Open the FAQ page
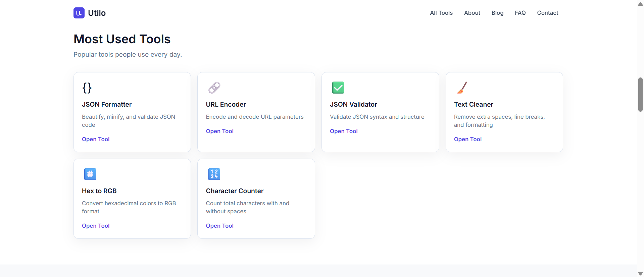Viewport: 644px width, 277px height. [x=520, y=13]
